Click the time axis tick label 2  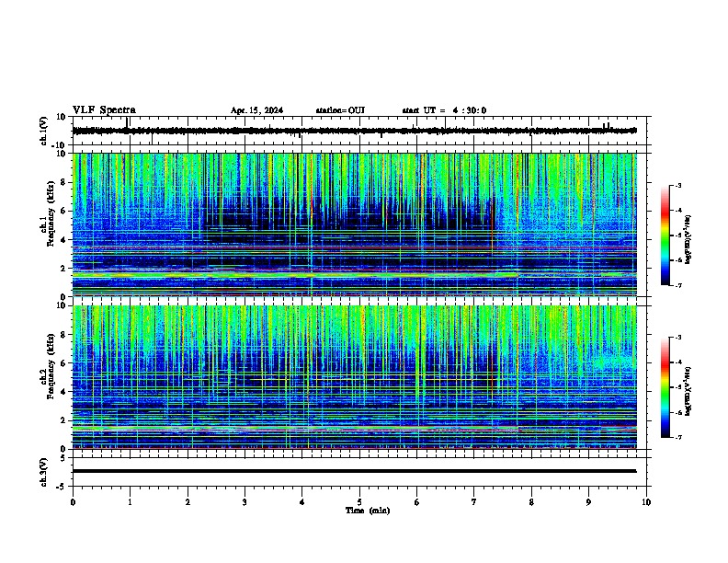pos(188,502)
